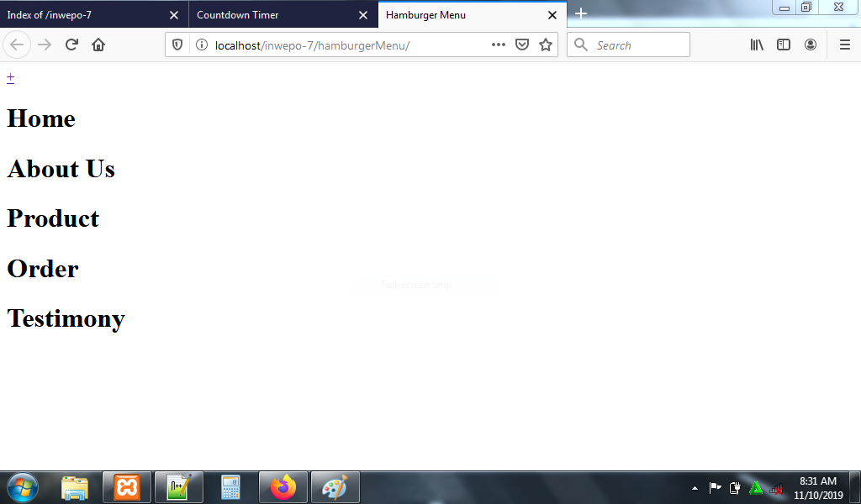
Task: Close the Countdown Timer tab
Action: [x=363, y=15]
